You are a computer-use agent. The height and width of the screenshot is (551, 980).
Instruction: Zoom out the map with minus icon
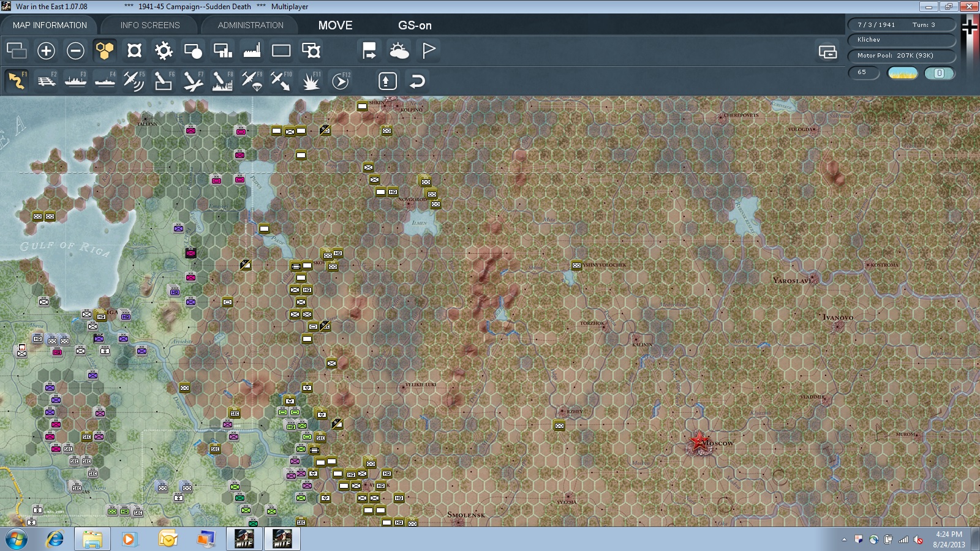75,51
